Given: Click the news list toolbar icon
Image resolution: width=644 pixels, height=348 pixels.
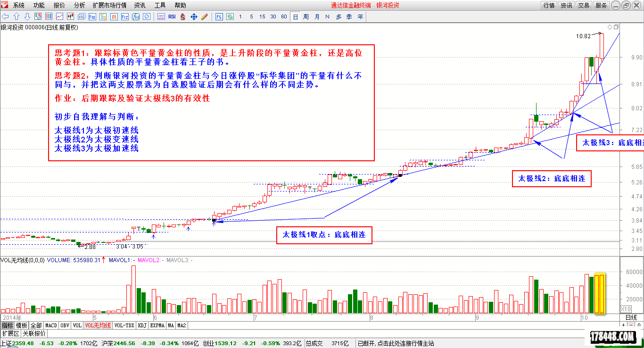Looking at the screenshot, I should coord(81,17).
